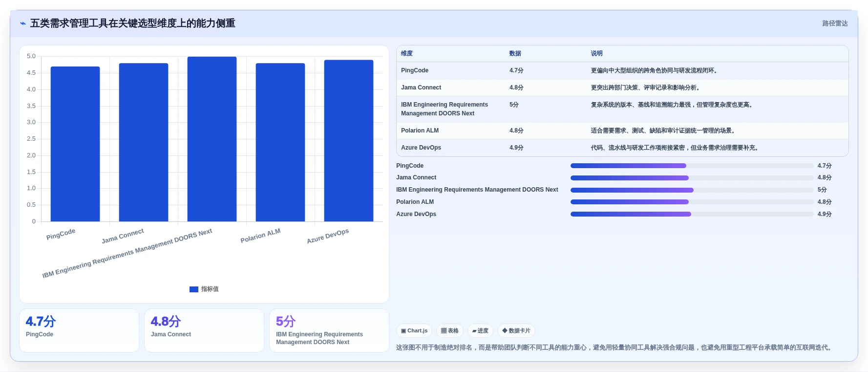
Task: Select the PingCode table row name
Action: click(x=415, y=70)
